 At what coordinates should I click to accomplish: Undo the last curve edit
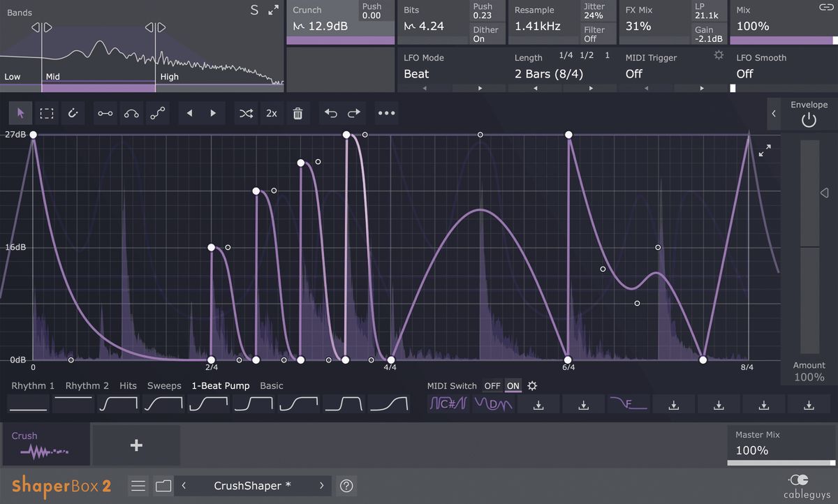[x=330, y=113]
